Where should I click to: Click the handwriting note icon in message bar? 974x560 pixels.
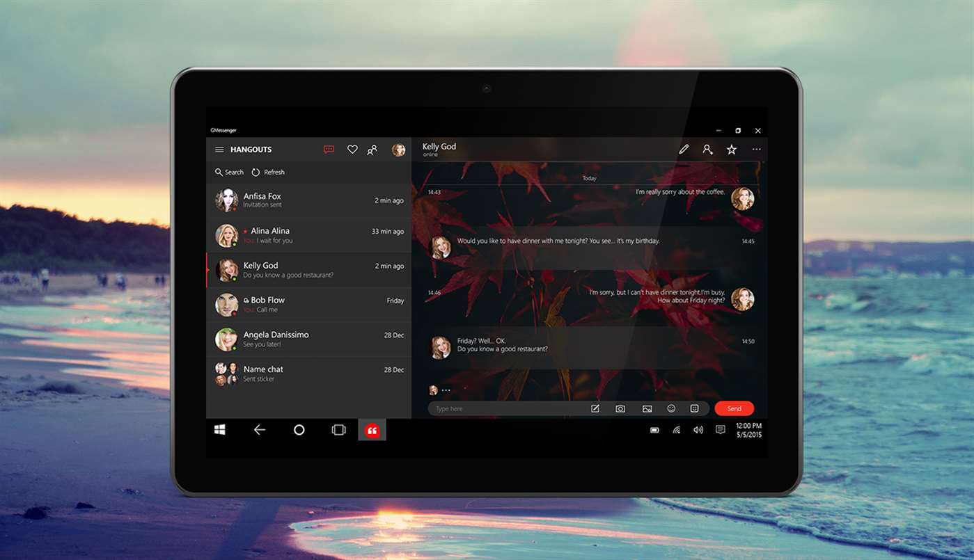[x=595, y=409]
